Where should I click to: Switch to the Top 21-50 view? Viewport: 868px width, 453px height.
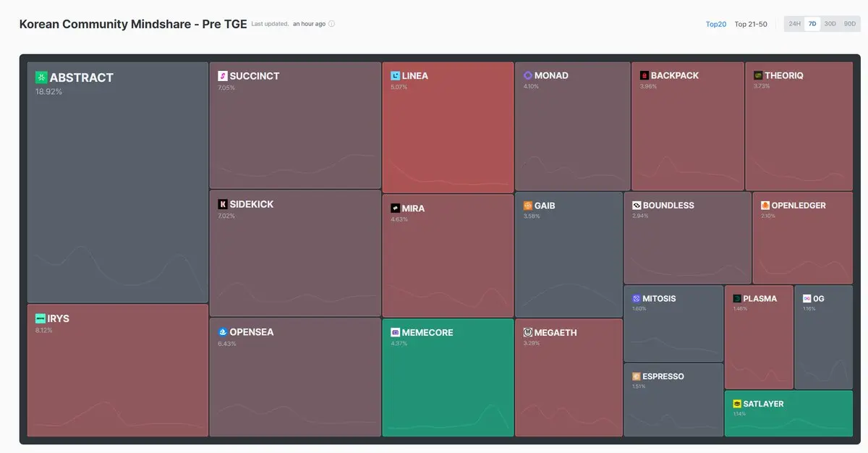(751, 24)
